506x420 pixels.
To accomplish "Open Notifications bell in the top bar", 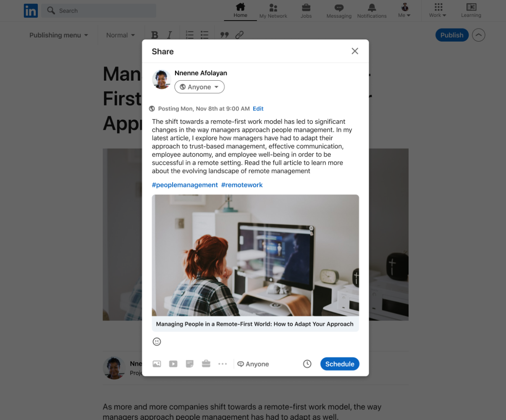I will (x=372, y=11).
